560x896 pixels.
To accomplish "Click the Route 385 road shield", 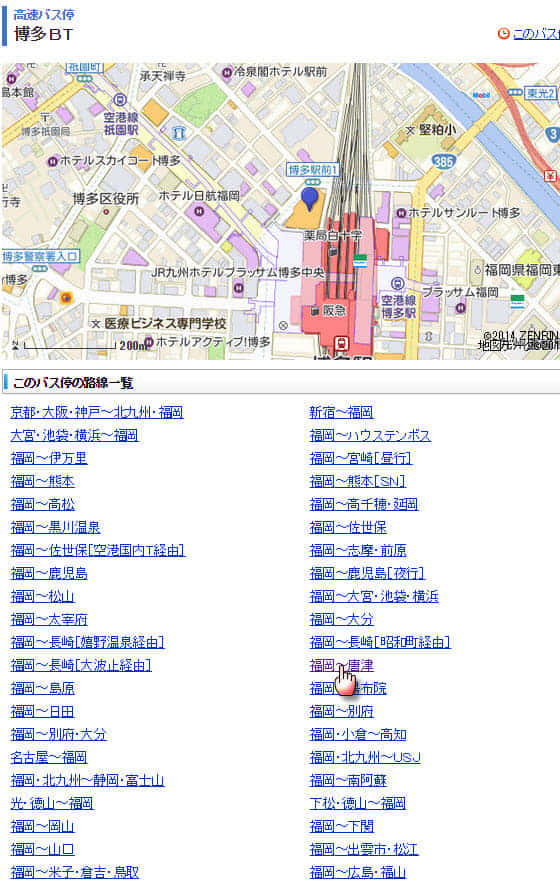I will (x=443, y=162).
